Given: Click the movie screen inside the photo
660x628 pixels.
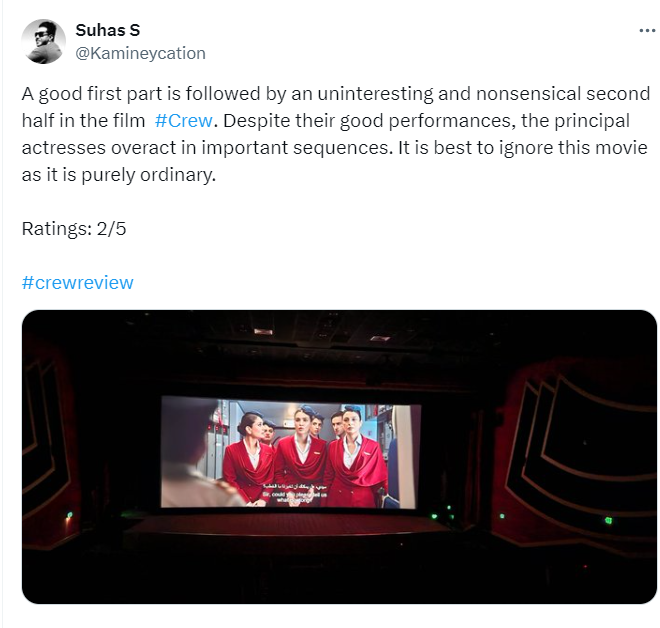Looking at the screenshot, I should pyautogui.click(x=290, y=452).
